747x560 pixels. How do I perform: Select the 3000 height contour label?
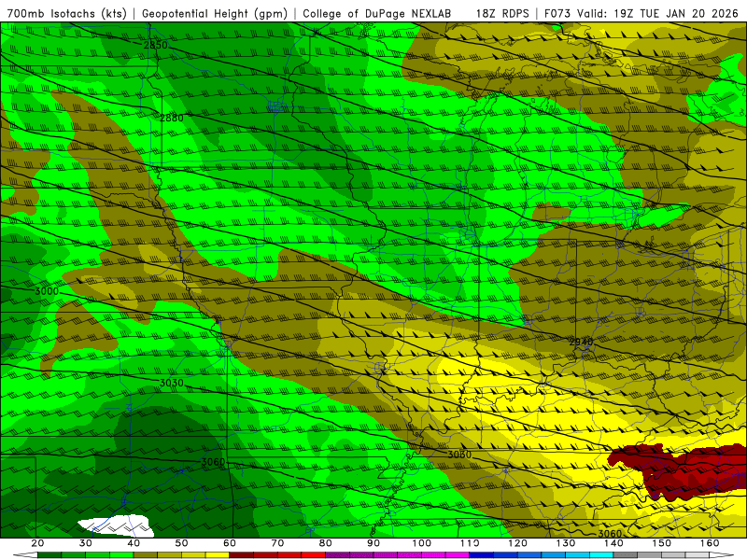(x=47, y=291)
